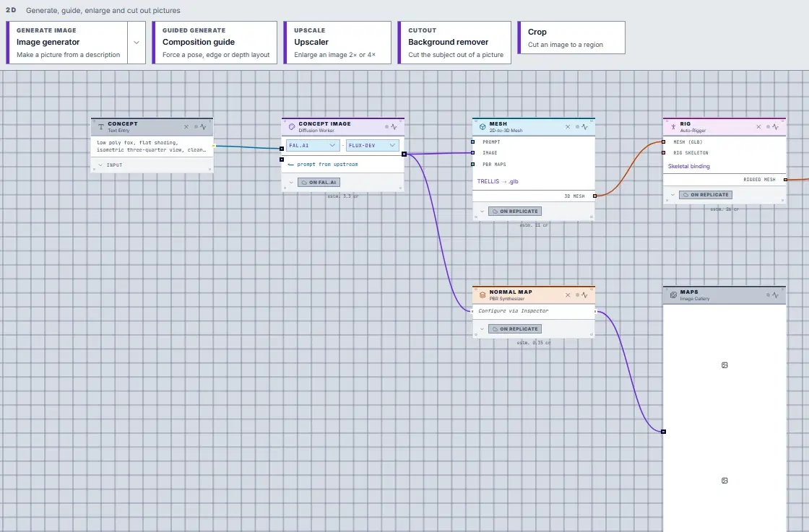Click the Normal Map node's output port
This screenshot has height=532, width=809.
point(595,311)
